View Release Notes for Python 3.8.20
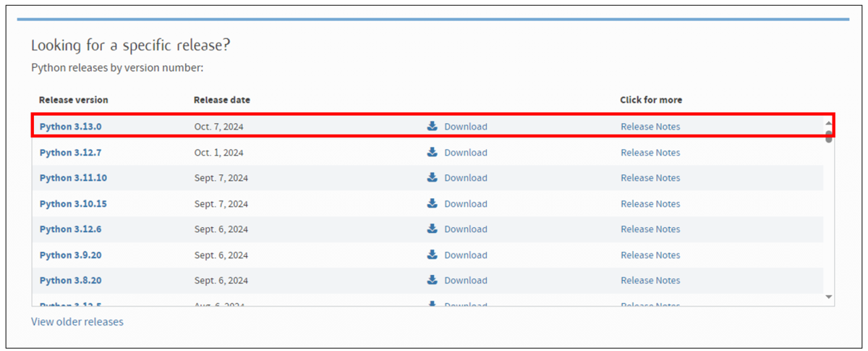Image resolution: width=868 pixels, height=351 pixels. pyautogui.click(x=650, y=281)
